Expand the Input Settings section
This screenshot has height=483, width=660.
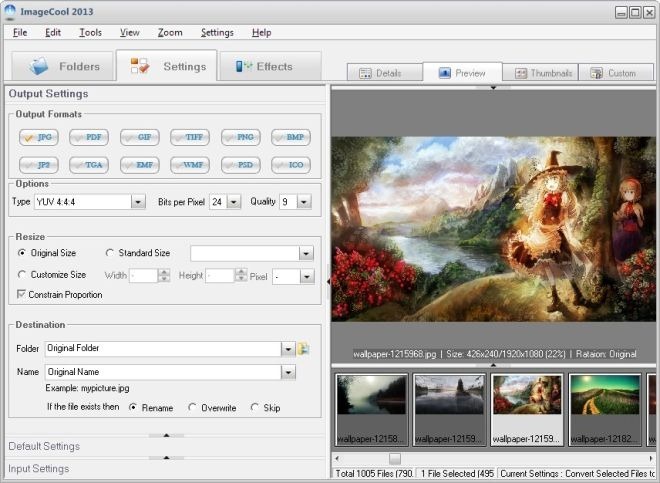click(x=166, y=469)
